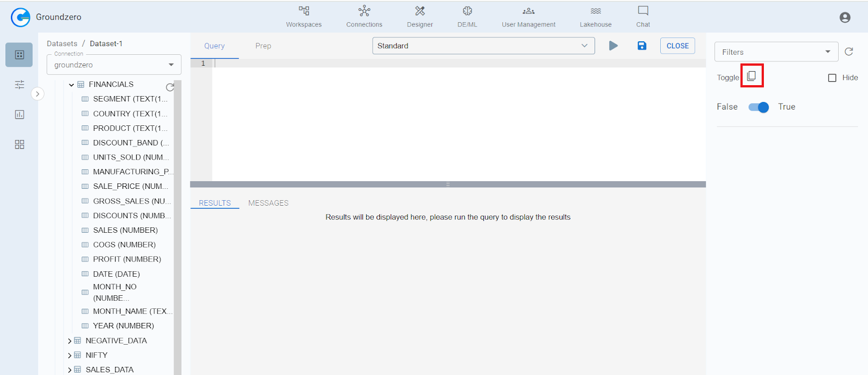The width and height of the screenshot is (868, 375).
Task: Go to Connections in the top navigation
Action: [364, 17]
